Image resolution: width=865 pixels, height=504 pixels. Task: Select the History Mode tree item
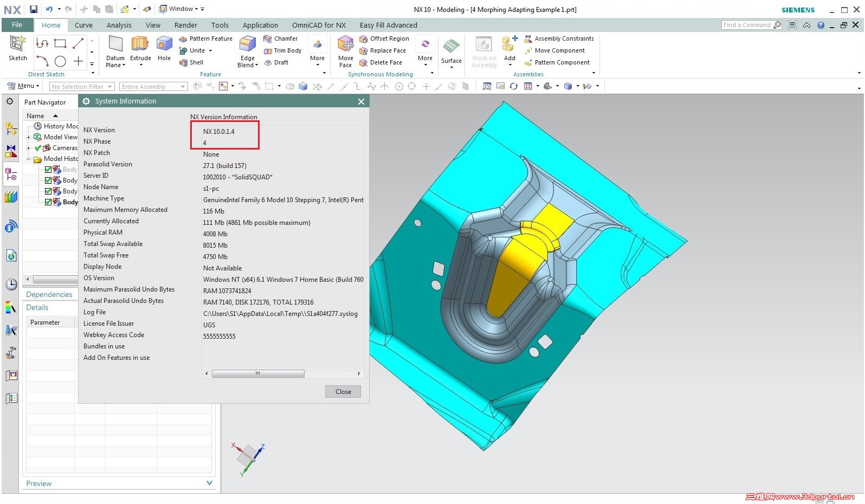click(56, 126)
